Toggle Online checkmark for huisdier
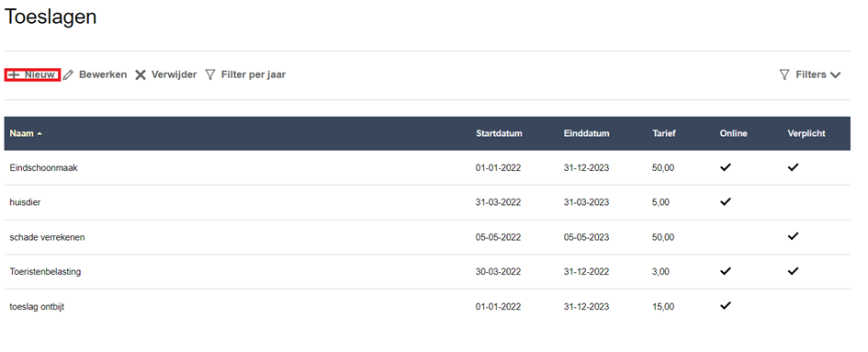The height and width of the screenshot is (352, 868). click(726, 202)
